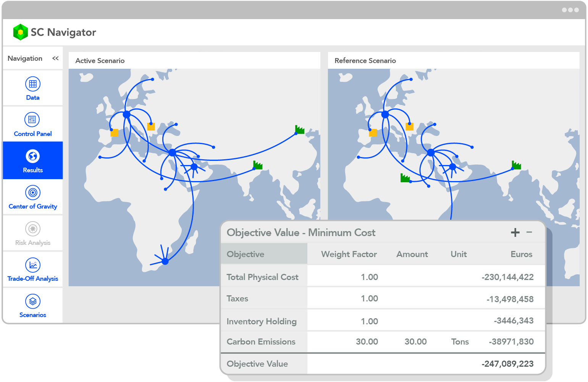Click green factory marker in Reference map Africa
Screen dimensions: 588x382
click(x=405, y=178)
